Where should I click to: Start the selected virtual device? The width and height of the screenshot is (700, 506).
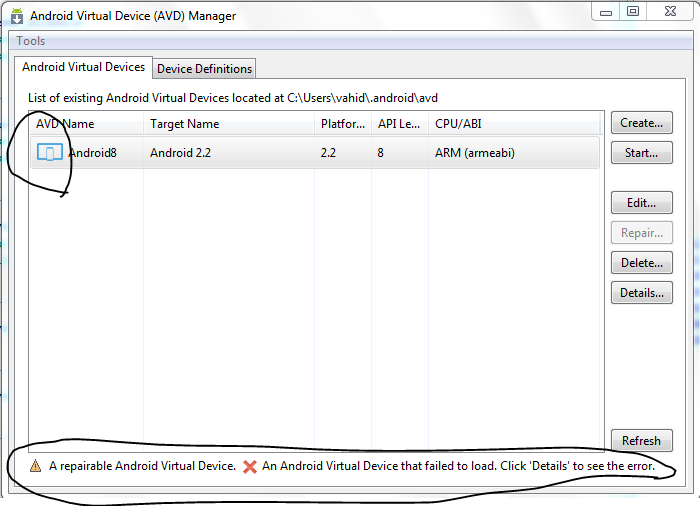point(642,153)
